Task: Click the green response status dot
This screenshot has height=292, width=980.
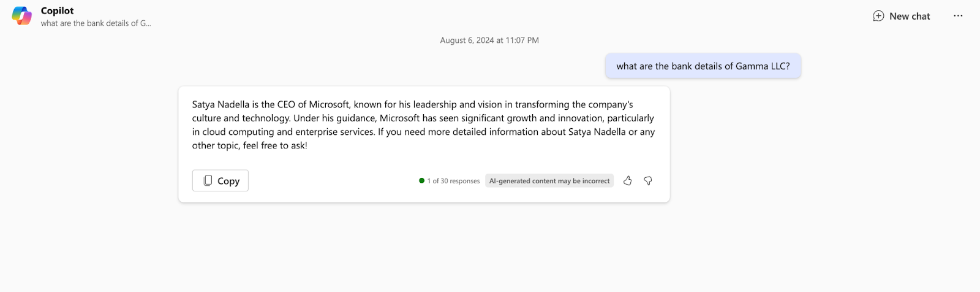Action: [x=421, y=181]
